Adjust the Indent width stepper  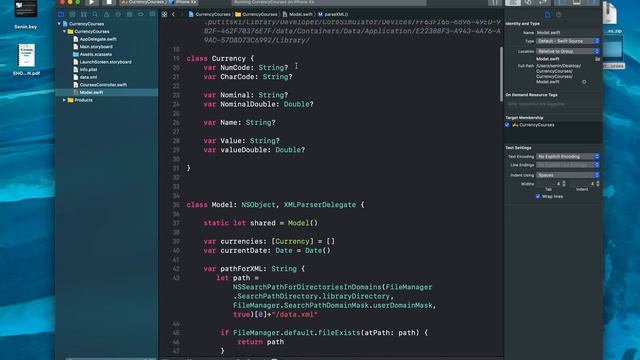coord(598,184)
